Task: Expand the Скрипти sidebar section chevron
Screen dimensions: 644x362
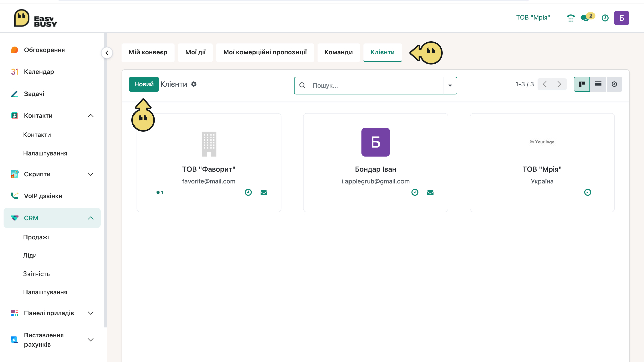Action: coord(91,174)
